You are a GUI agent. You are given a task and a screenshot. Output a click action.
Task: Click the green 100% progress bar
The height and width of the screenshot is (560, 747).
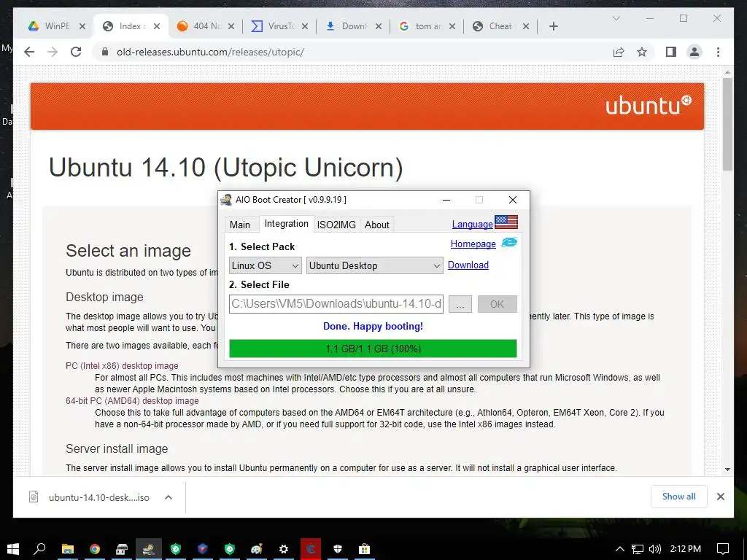[373, 349]
